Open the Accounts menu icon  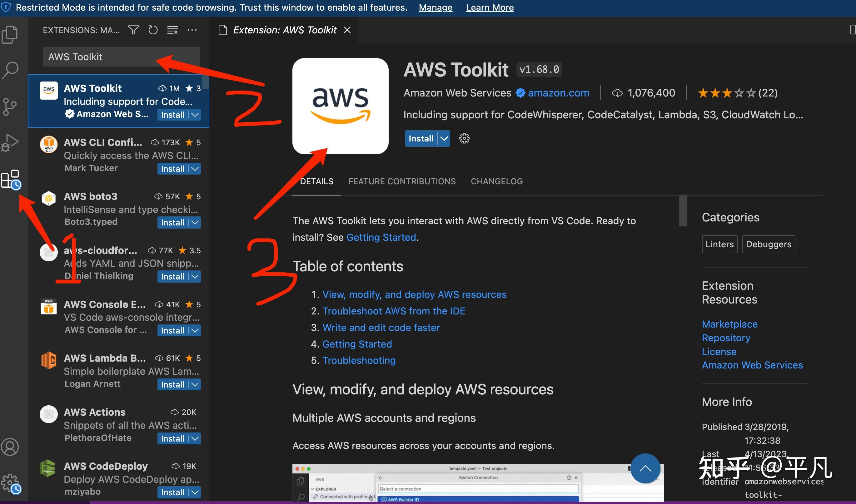pyautogui.click(x=10, y=447)
